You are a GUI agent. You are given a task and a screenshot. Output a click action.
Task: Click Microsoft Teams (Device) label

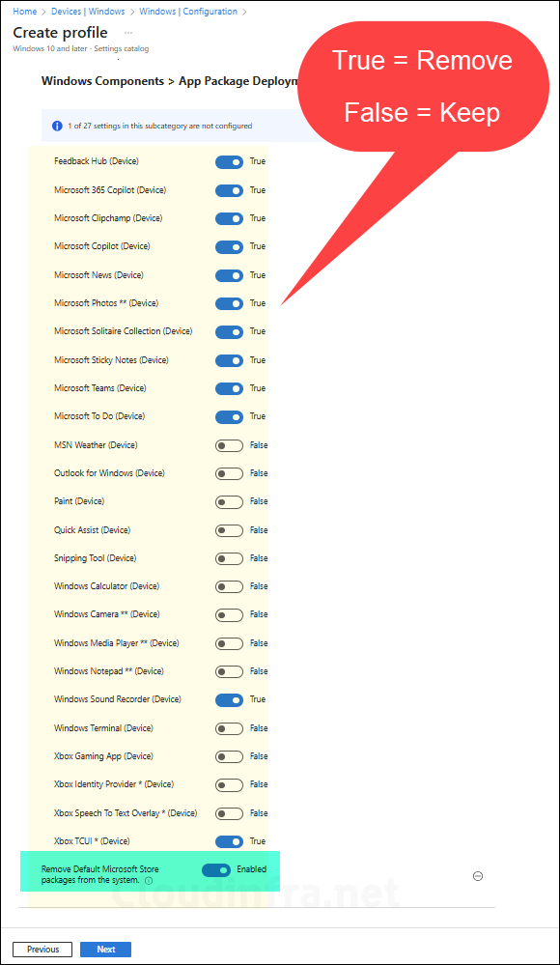pyautogui.click(x=100, y=387)
